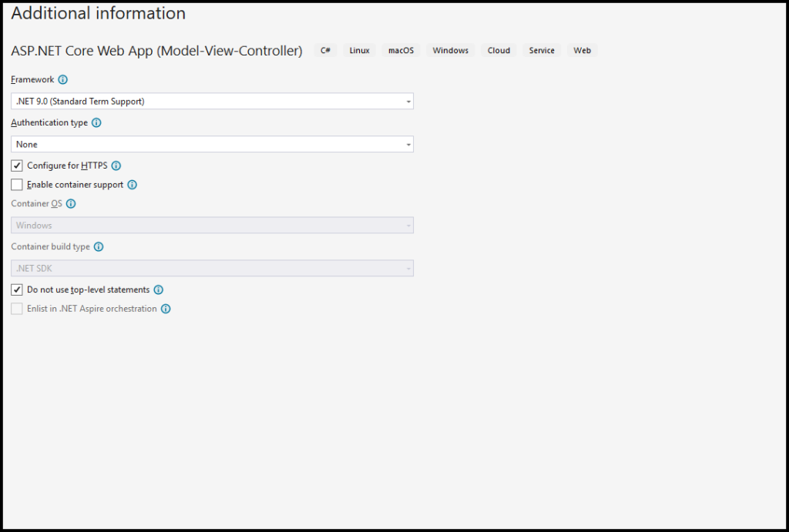Click the Enlist in .NET Aspire orchestration checkbox
This screenshot has height=532, width=789.
tap(17, 309)
